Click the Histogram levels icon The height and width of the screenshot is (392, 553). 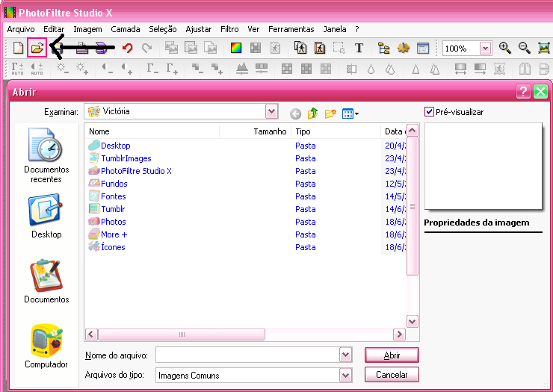[242, 69]
